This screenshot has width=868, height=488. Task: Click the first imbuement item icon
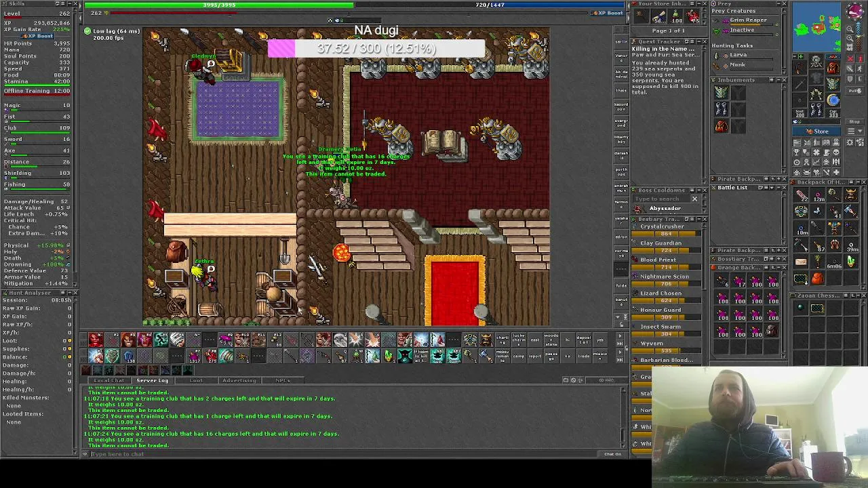point(722,92)
